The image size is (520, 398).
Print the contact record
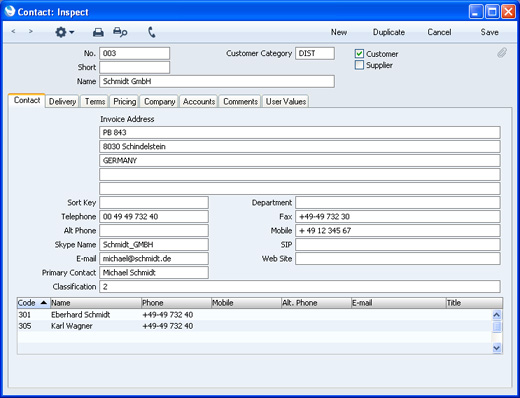(x=98, y=32)
